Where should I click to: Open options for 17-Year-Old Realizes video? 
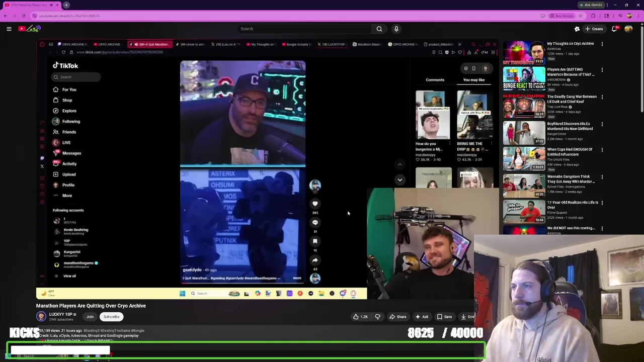[602, 203]
